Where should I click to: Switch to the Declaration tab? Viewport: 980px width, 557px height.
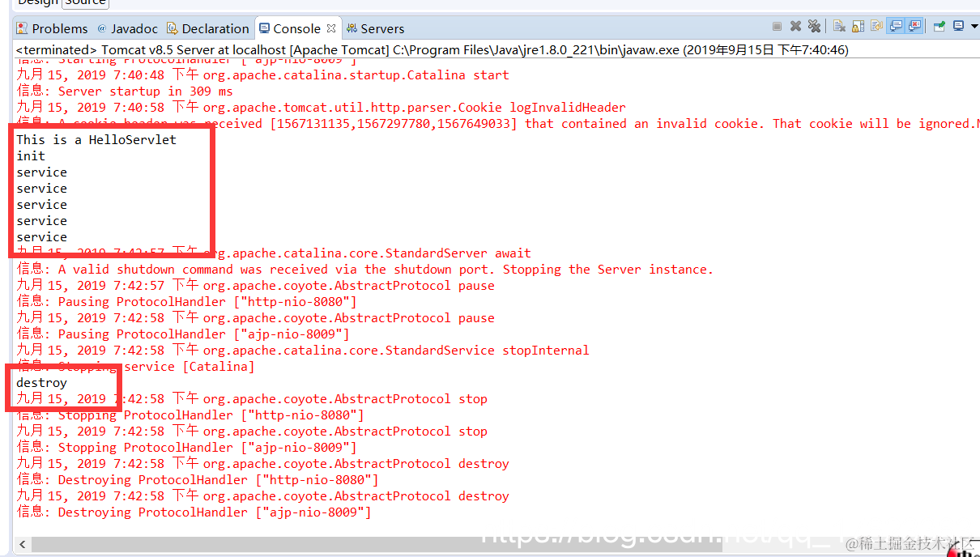tap(208, 28)
